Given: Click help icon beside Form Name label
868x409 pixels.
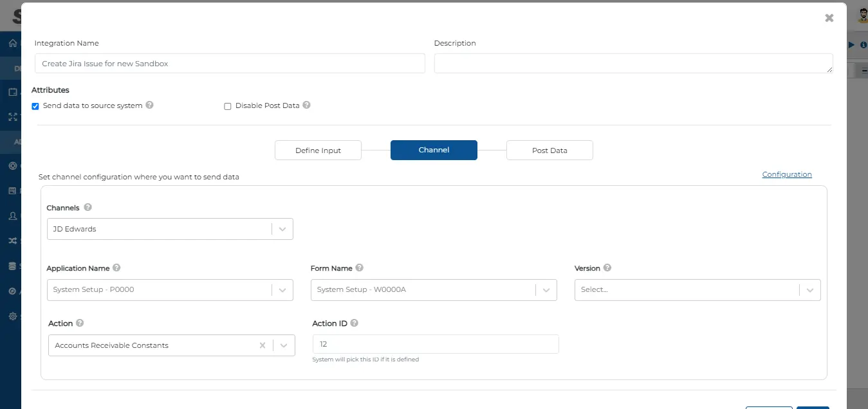Looking at the screenshot, I should pos(359,268).
